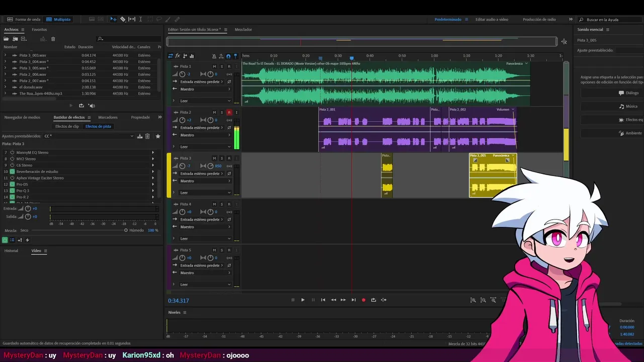Click loop playback icon under file list

[82, 106]
